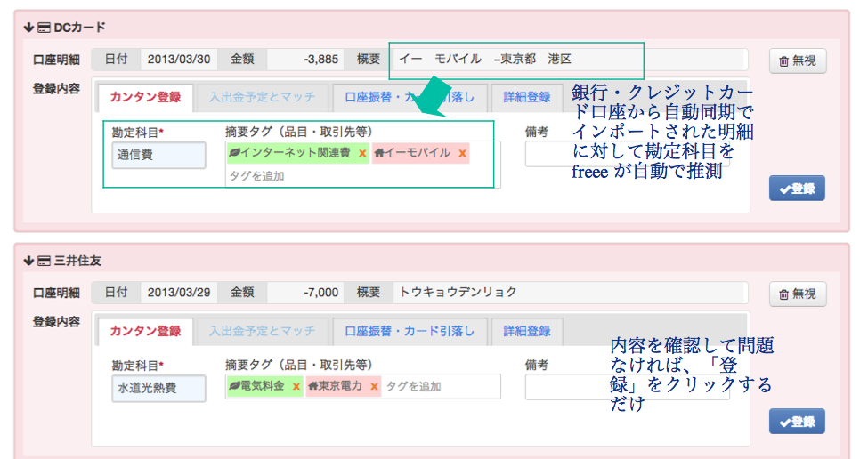Select 入出金予定とマッチ tab in DCカード section

263,97
